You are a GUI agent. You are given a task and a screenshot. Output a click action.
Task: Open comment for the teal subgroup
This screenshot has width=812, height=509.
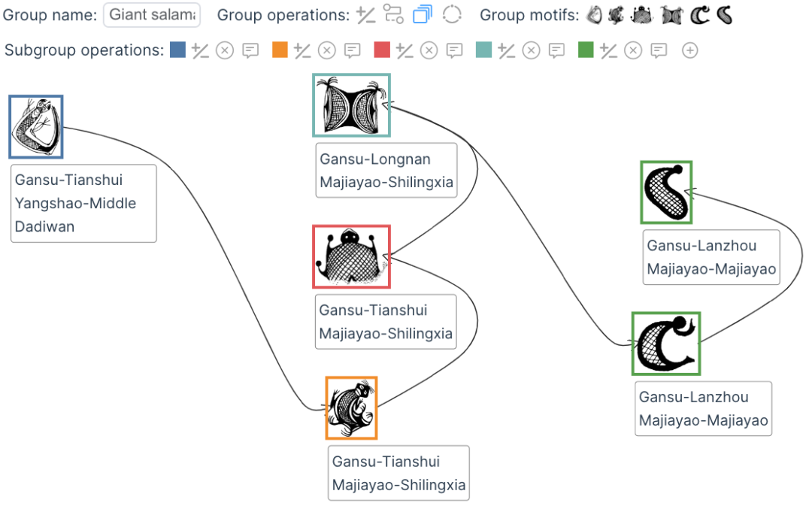point(556,50)
